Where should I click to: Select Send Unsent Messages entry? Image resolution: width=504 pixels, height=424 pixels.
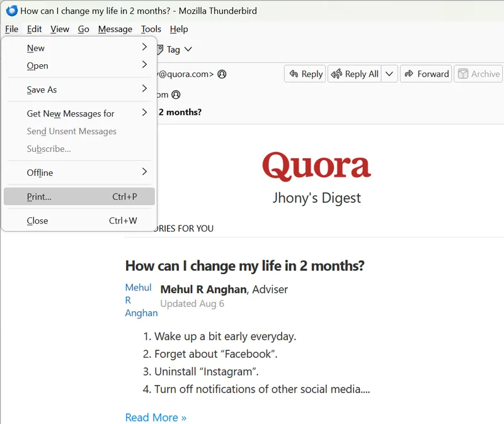(x=79, y=131)
